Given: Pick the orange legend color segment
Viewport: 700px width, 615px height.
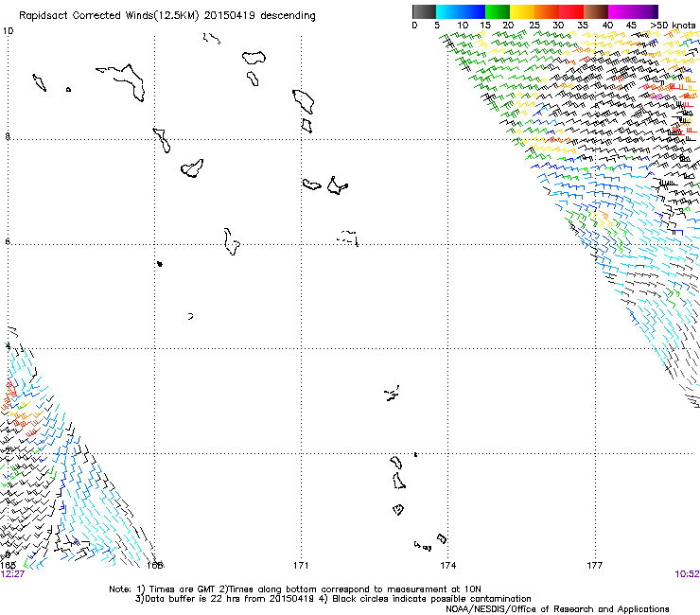Looking at the screenshot, I should coord(547,11).
